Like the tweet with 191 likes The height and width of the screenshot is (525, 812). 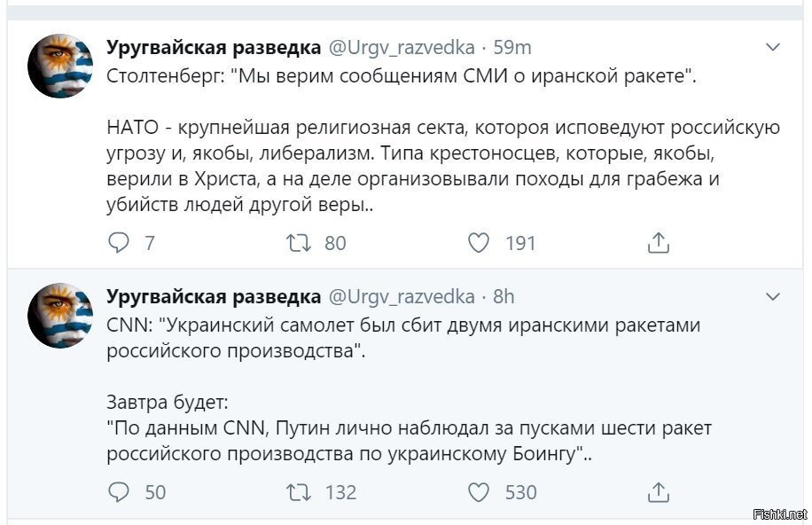[479, 243]
